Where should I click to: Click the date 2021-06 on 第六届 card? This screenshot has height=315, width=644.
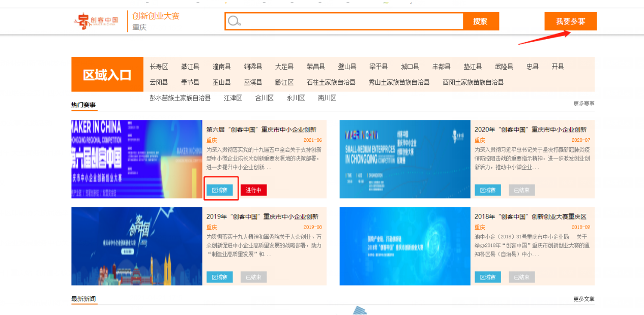point(313,140)
